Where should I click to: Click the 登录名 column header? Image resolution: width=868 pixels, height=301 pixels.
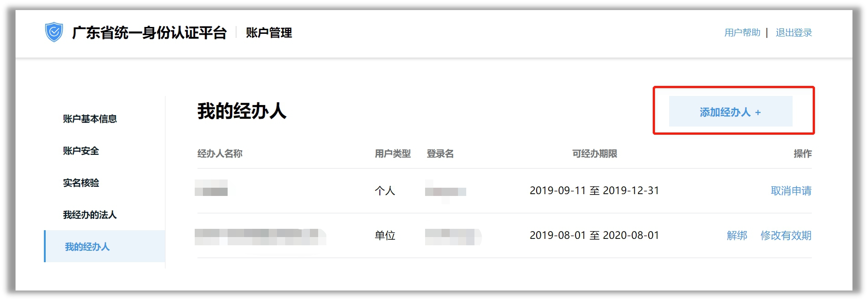(440, 154)
